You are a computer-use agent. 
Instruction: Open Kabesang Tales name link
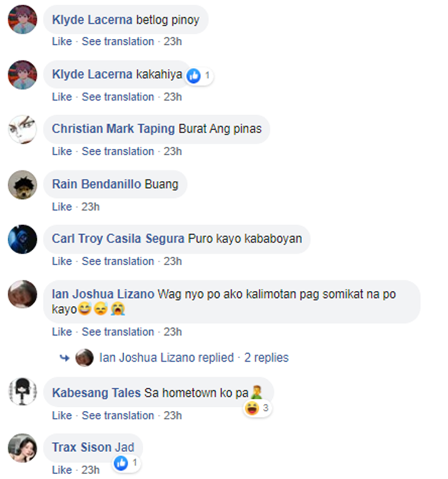pos(96,393)
